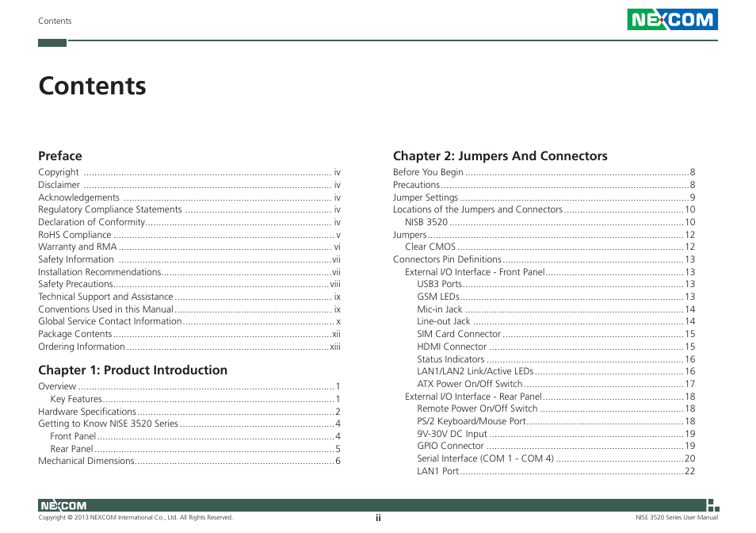Go to Technical Support and Assistance
The height and width of the screenshot is (533, 756).
189,297
